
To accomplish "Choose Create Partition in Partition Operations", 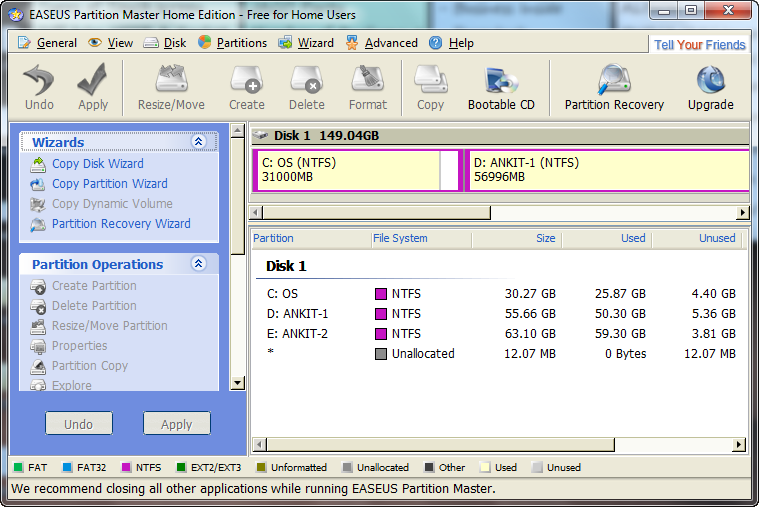I will pos(94,286).
